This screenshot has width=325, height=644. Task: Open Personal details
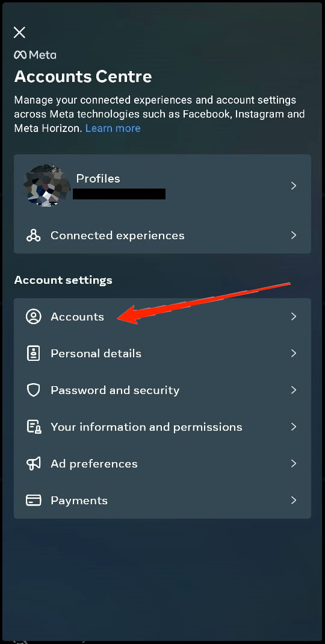(x=162, y=353)
